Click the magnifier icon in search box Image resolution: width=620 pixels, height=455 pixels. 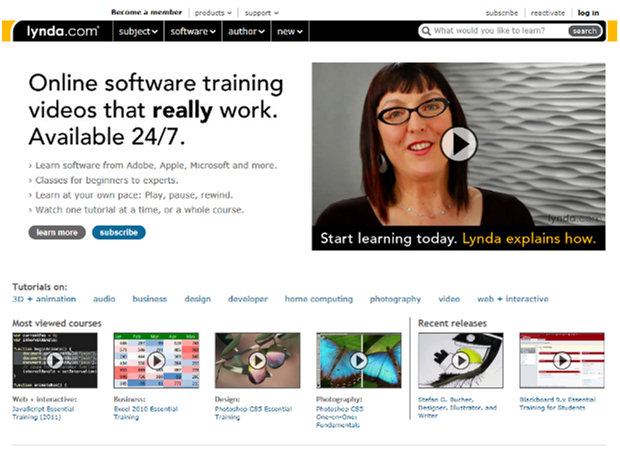point(426,31)
